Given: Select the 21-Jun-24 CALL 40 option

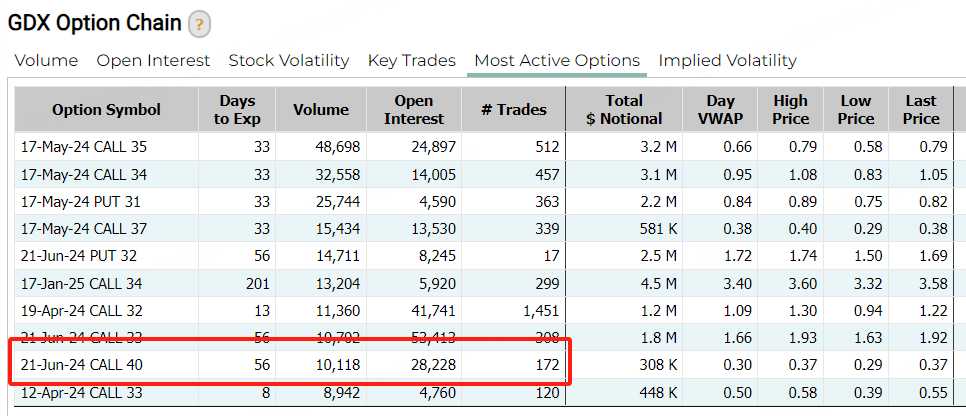Looking at the screenshot, I should pyautogui.click(x=81, y=365).
